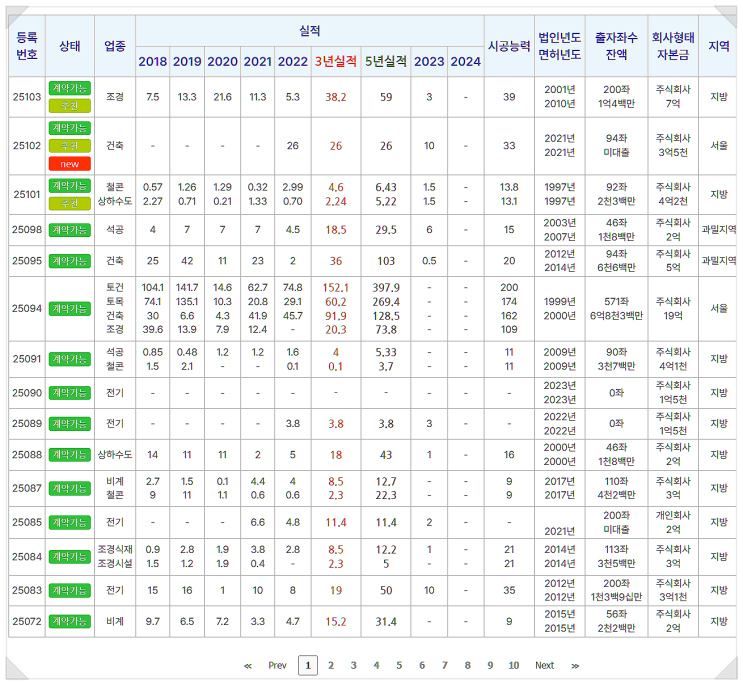Click the 업종 column header
Image resolution: width=743 pixels, height=685 pixels.
(115, 46)
